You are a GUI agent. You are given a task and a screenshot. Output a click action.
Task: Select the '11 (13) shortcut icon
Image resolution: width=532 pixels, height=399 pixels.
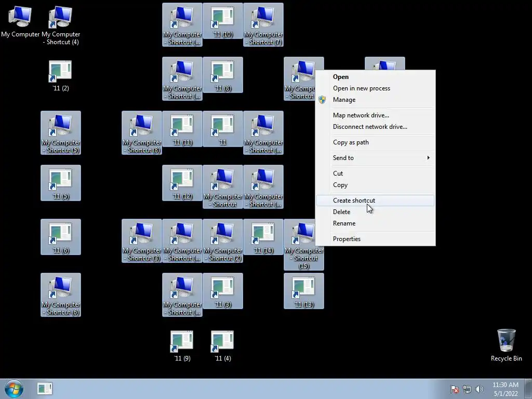303,291
